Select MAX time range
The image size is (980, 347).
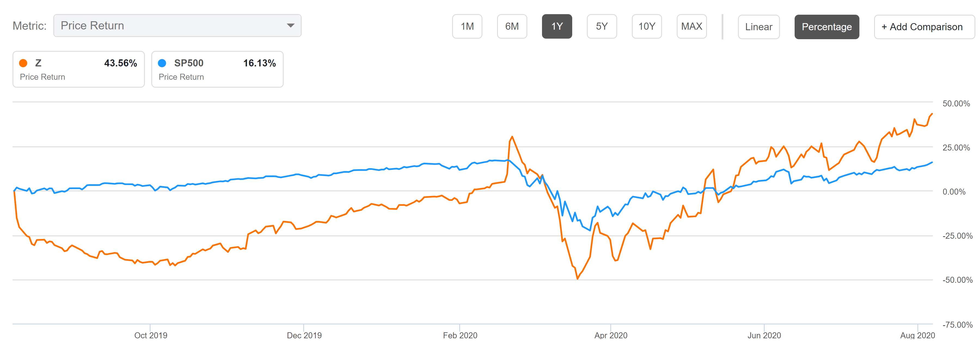692,26
